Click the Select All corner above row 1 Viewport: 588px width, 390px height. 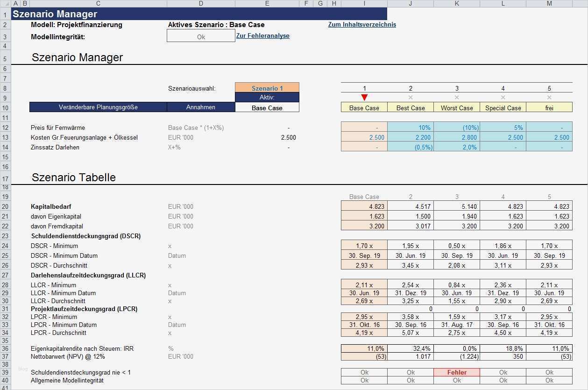[x=5, y=3]
